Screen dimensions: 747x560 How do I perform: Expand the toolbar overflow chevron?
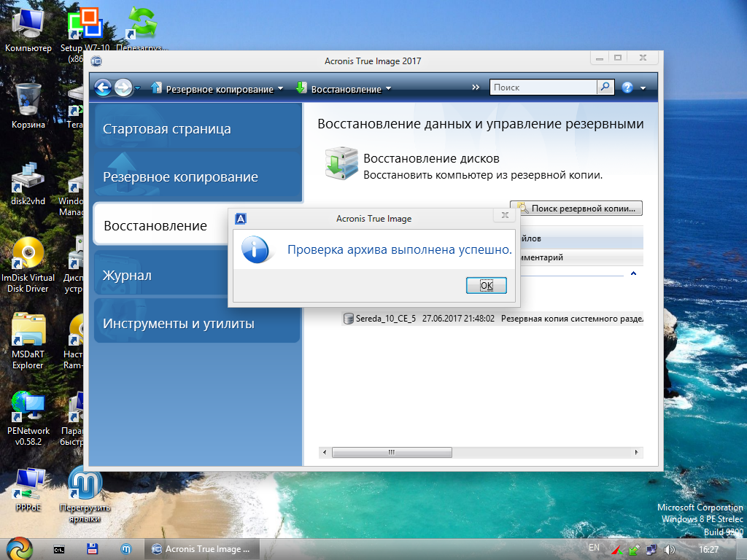pos(476,87)
